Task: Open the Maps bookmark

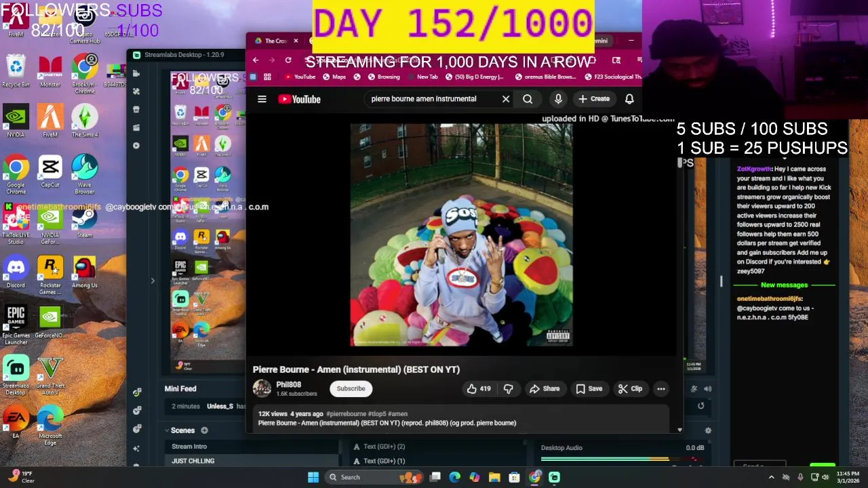Action: click(x=334, y=77)
